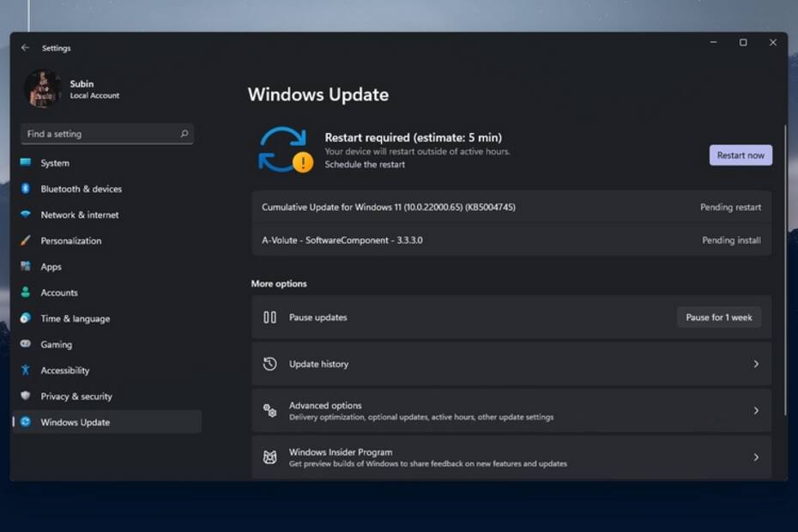Click the Network & internet wifi icon
Screen dimensions: 798x532
(x=26, y=215)
